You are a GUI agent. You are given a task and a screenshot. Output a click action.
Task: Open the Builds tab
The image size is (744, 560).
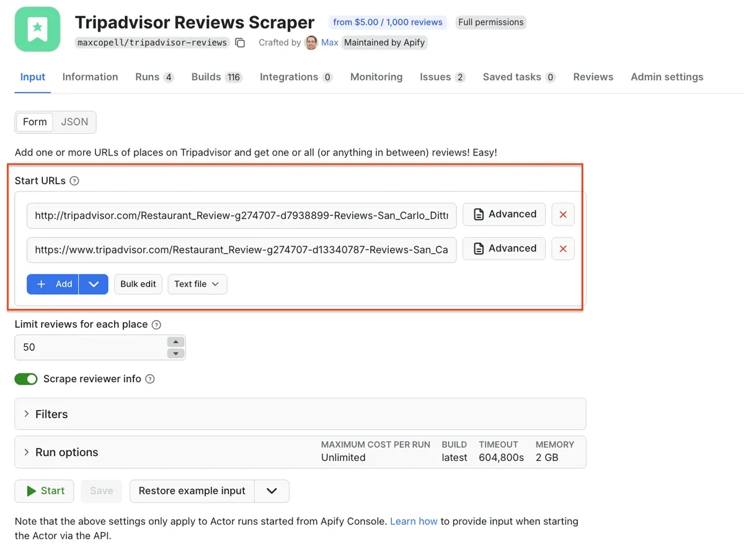[216, 77]
